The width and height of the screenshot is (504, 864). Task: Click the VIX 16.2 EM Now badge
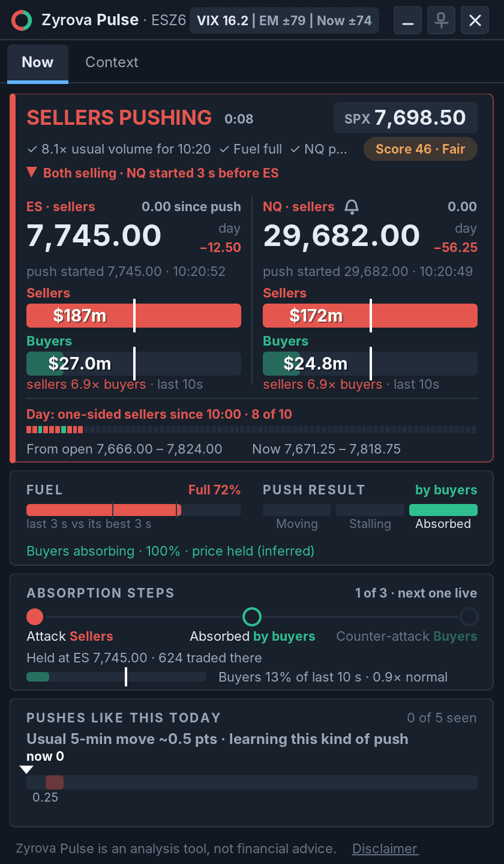point(285,20)
